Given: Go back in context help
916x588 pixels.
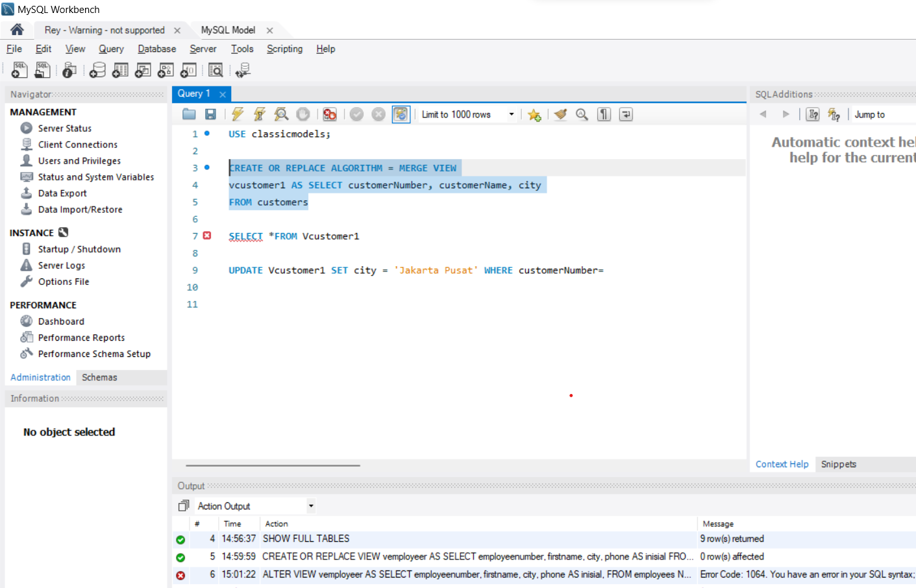Looking at the screenshot, I should (x=763, y=114).
